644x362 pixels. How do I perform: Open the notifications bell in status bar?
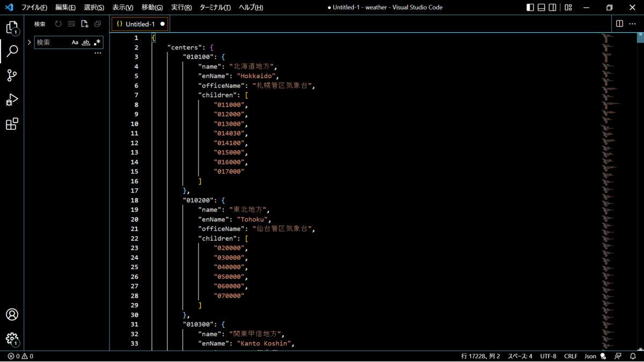pyautogui.click(x=633, y=356)
